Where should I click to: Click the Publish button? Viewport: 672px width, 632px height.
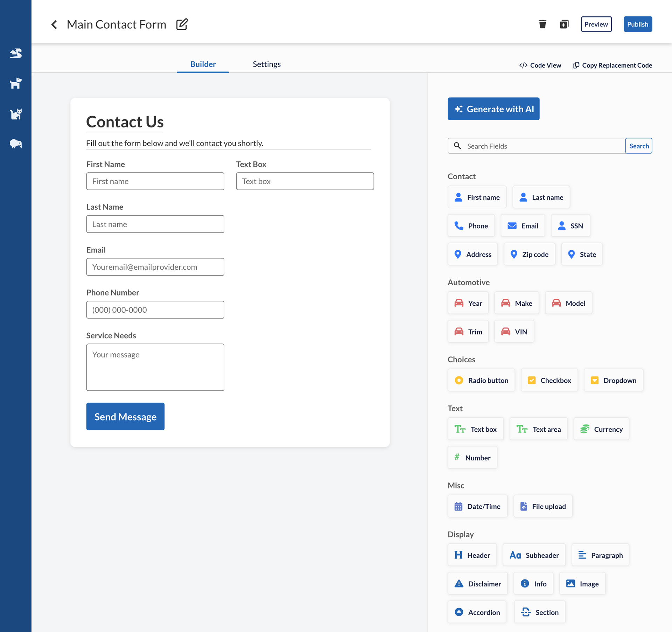click(637, 24)
